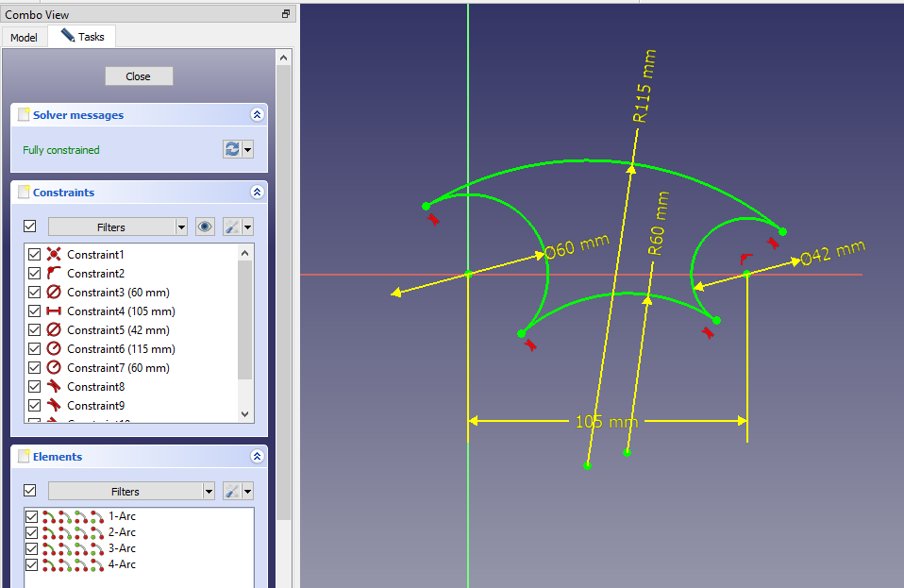Click the coincident icon of Constraint1

point(54,255)
